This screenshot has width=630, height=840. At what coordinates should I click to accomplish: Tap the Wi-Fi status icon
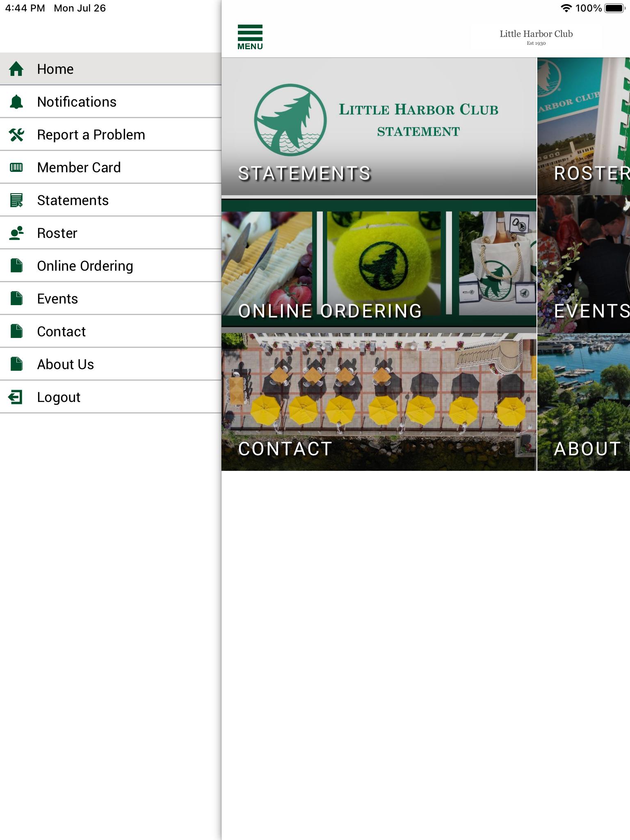coord(566,8)
